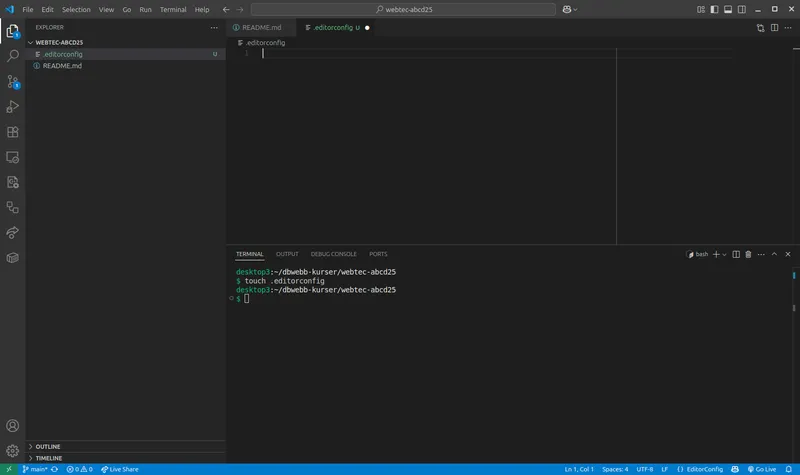Viewport: 800px width, 475px height.
Task: Open the Live Share activity bar icon
Action: click(12, 233)
